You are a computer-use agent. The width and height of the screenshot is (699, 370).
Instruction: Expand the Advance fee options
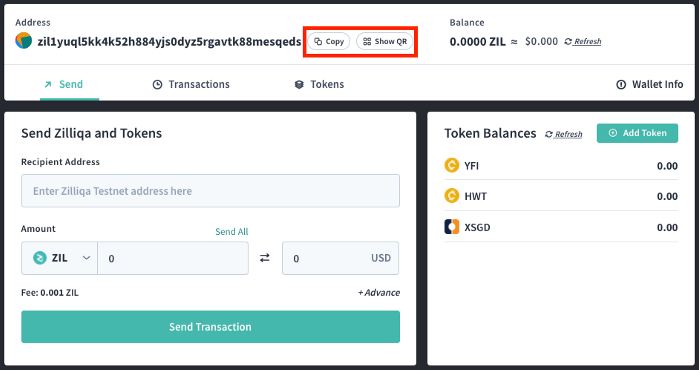pos(378,293)
